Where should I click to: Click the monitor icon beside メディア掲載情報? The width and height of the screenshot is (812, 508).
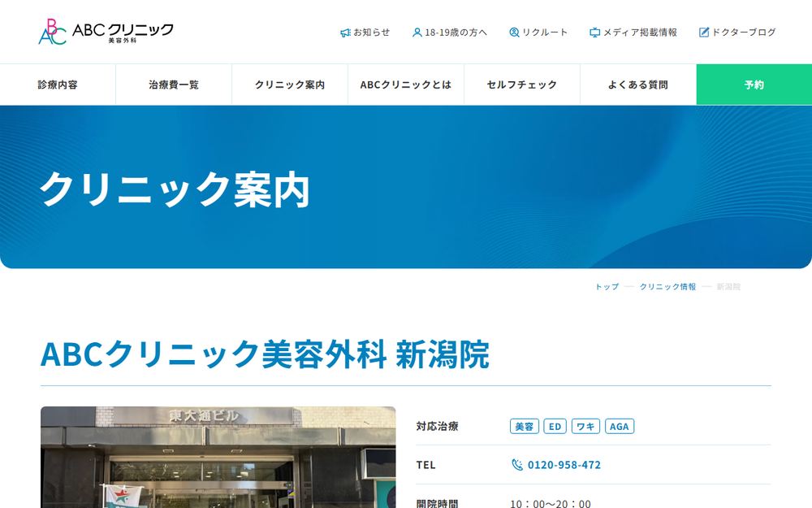594,33
